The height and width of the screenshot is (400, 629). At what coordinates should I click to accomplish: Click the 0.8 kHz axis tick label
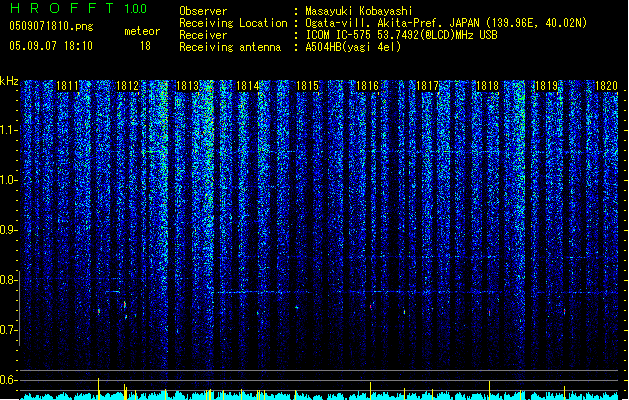tap(9, 280)
